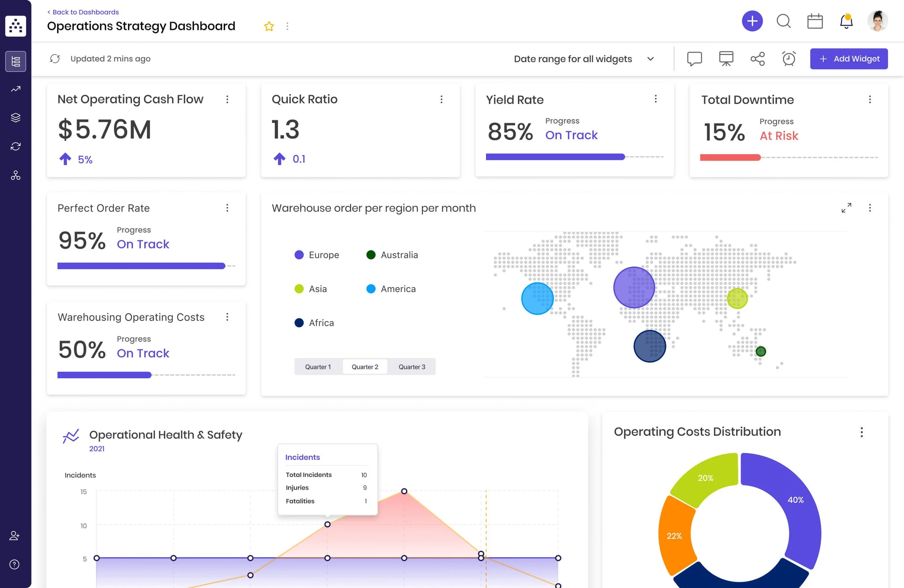This screenshot has width=904, height=588.
Task: Open help via the question mark icon
Action: pyautogui.click(x=14, y=564)
